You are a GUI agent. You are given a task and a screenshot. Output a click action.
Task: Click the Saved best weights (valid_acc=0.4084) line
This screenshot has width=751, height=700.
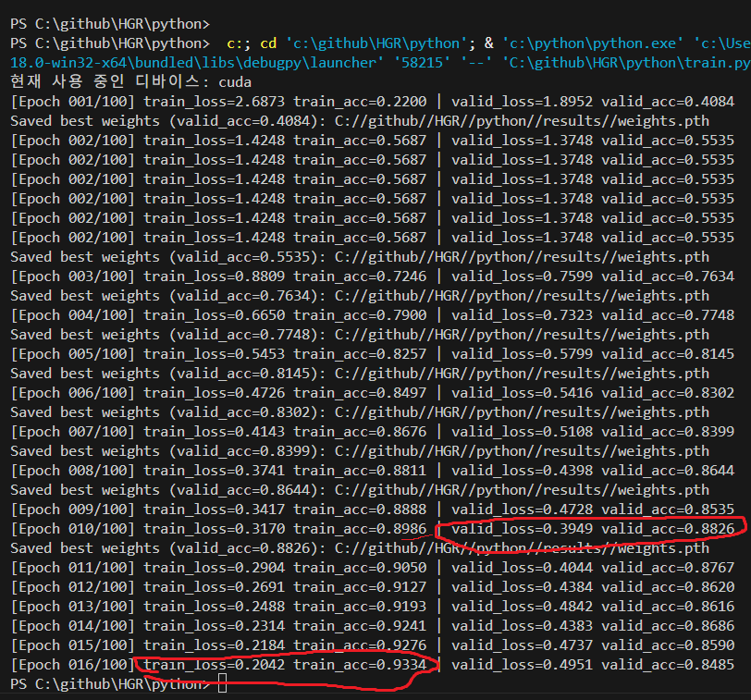[x=360, y=121]
